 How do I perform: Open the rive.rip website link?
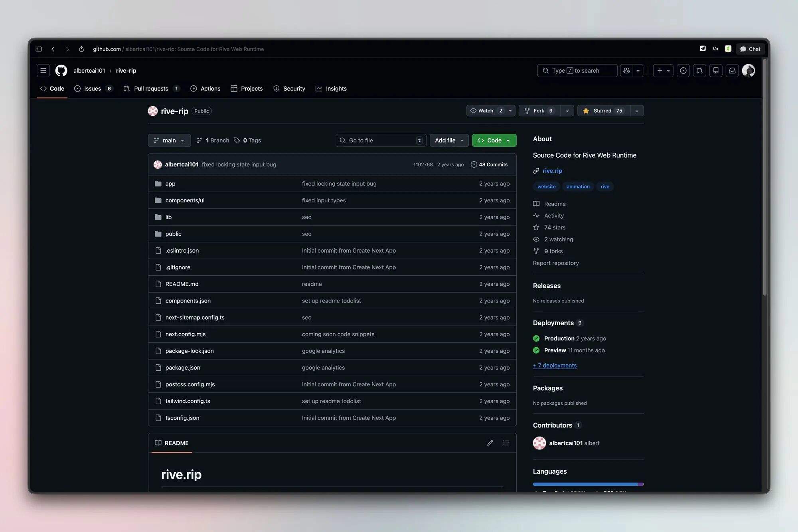click(x=552, y=171)
